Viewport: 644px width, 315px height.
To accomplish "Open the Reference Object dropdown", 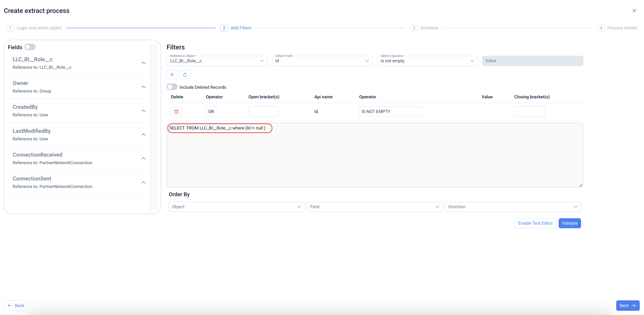I will [x=217, y=61].
